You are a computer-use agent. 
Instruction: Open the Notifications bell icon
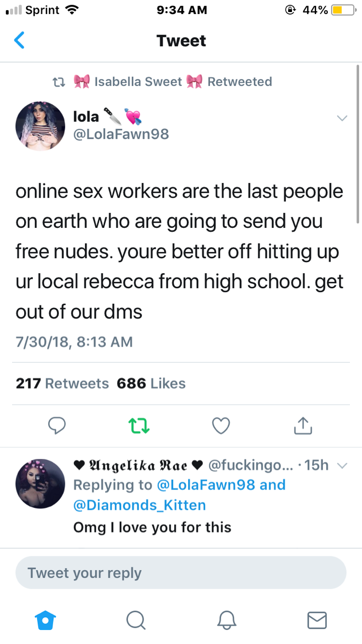point(227,620)
